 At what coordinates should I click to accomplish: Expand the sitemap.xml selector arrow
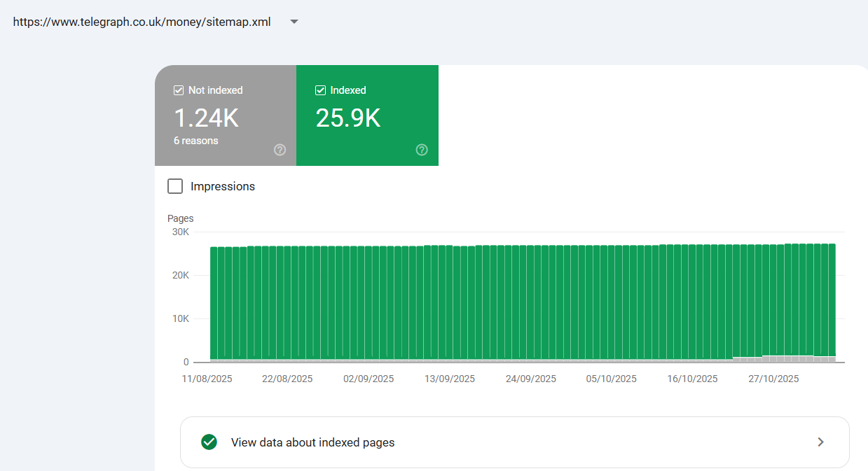(294, 22)
